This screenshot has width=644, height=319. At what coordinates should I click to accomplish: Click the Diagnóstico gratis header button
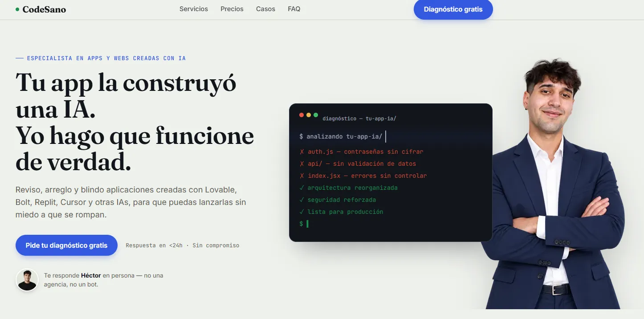click(453, 9)
